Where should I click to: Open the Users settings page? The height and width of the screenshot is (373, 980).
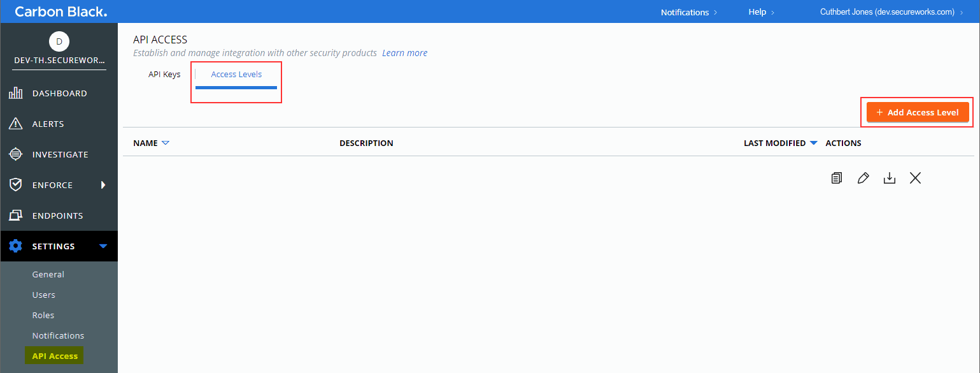[44, 295]
